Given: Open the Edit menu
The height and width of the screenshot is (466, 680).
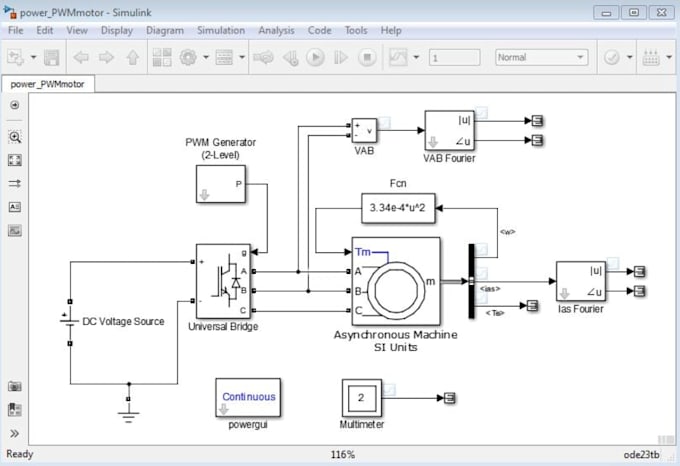Looking at the screenshot, I should [45, 30].
